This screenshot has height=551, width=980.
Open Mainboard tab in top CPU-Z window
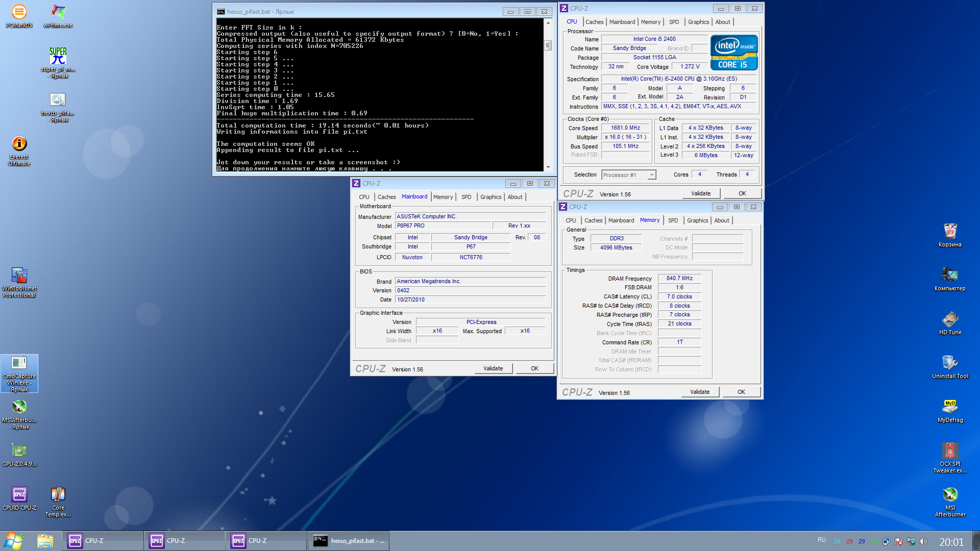[622, 22]
